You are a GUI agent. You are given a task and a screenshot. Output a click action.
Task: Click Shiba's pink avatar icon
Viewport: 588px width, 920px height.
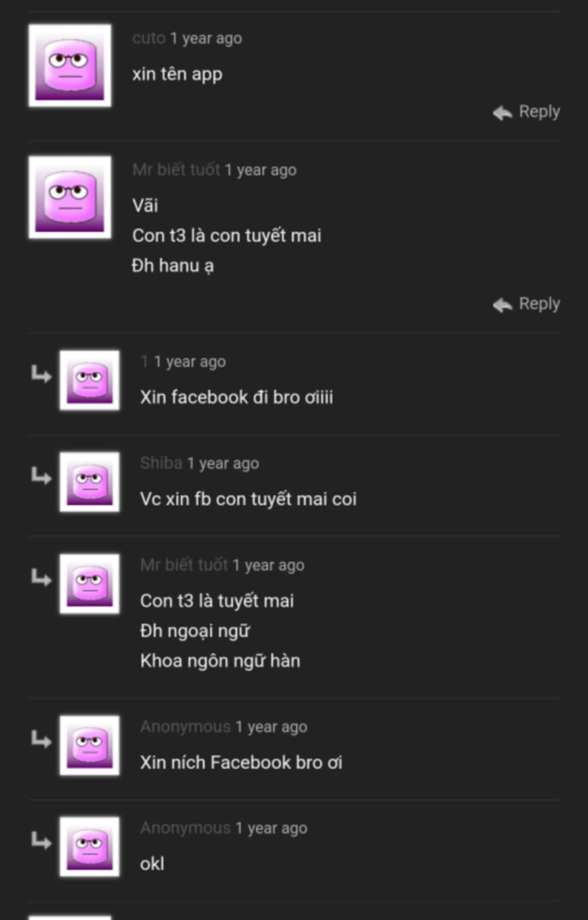pos(90,482)
